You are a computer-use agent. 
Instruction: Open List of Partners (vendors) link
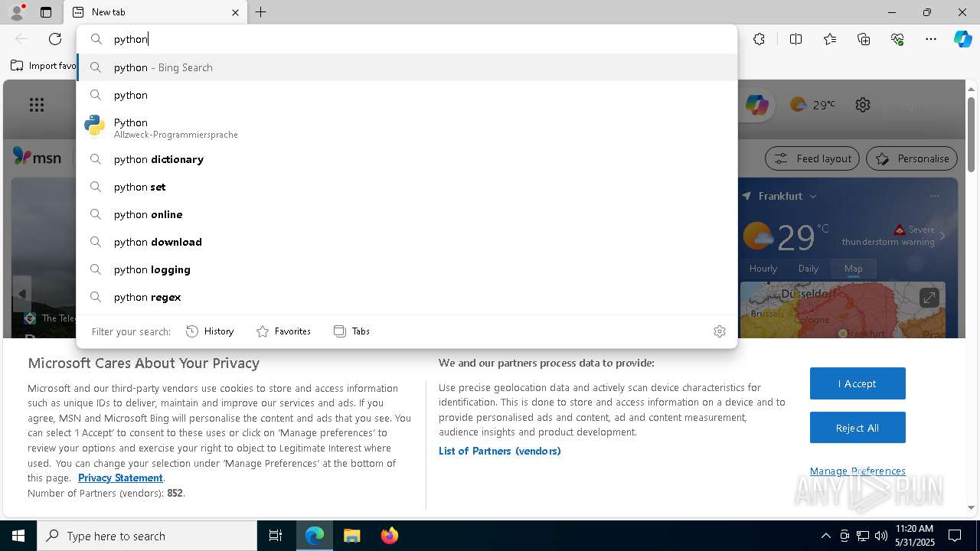coord(500,451)
